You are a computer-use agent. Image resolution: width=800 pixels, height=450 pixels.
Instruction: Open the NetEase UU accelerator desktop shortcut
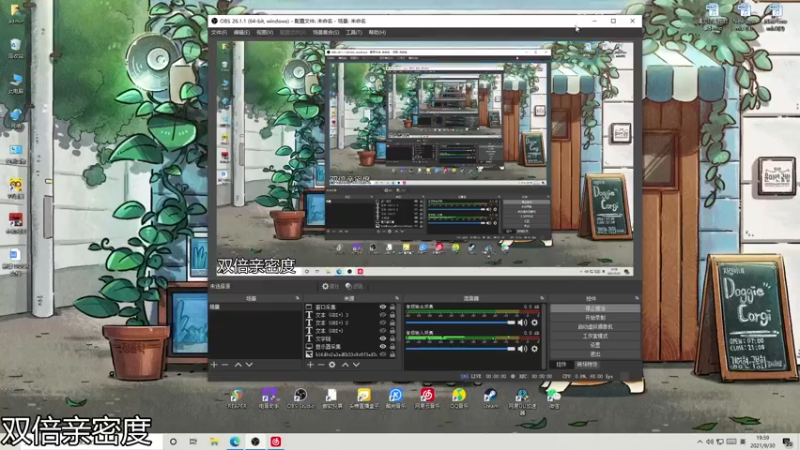pos(522,401)
